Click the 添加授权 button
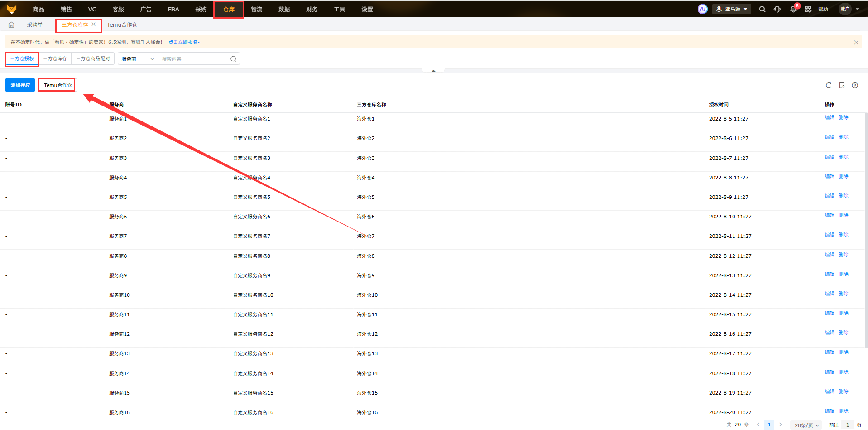Viewport: 868px width, 430px height. (x=20, y=85)
